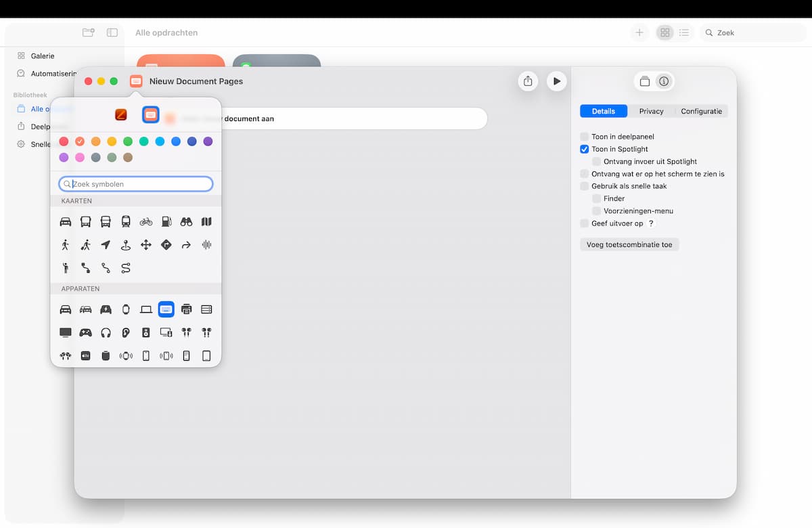
Task: Toggle Ontvang invoer uit Spotlight
Action: pos(597,162)
